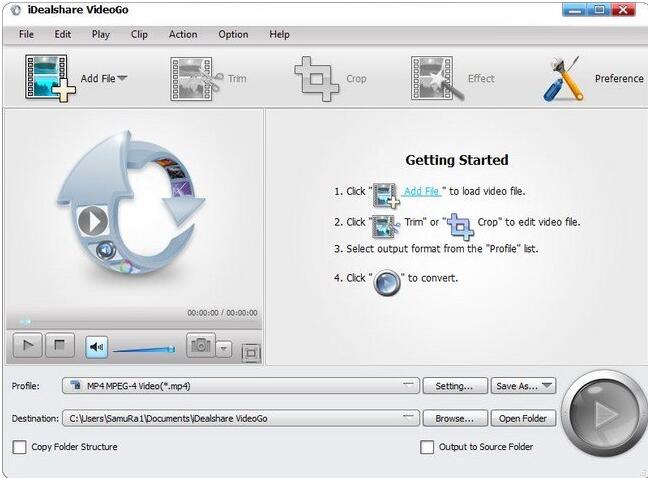This screenshot has width=648, height=478.
Task: Click the Getting Started heading
Action: pyautogui.click(x=457, y=160)
